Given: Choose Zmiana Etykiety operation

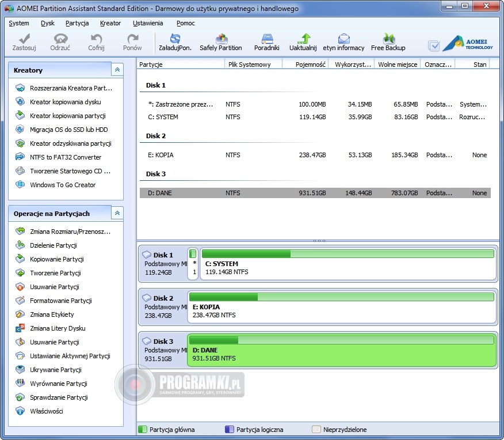Looking at the screenshot, I should 45,314.
